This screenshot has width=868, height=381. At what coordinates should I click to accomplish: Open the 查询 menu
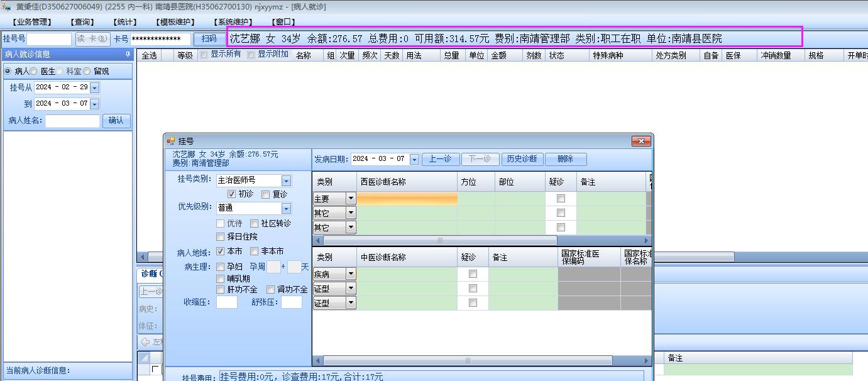click(82, 22)
